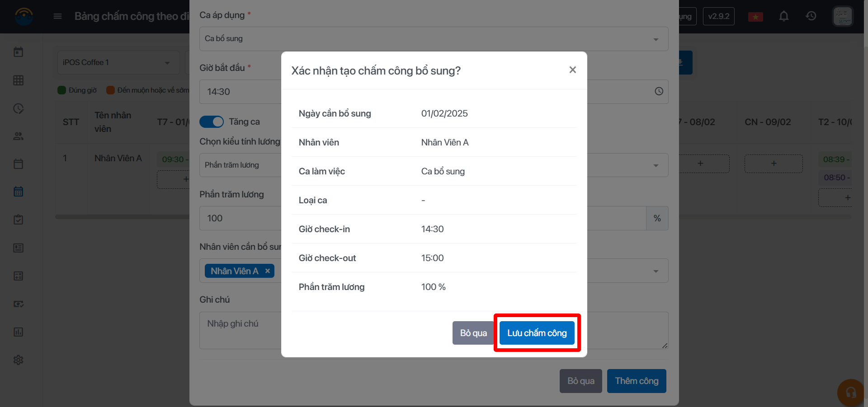Click the Thêm công button

(x=636, y=381)
